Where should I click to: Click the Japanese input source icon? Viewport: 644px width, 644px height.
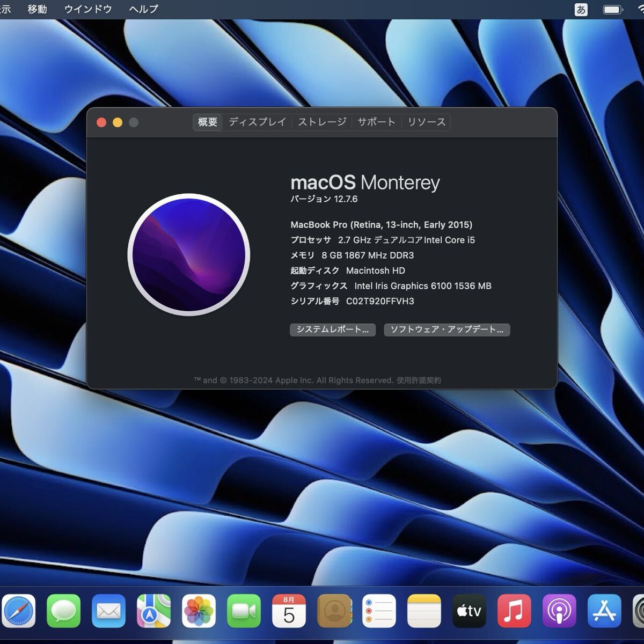coord(581,10)
